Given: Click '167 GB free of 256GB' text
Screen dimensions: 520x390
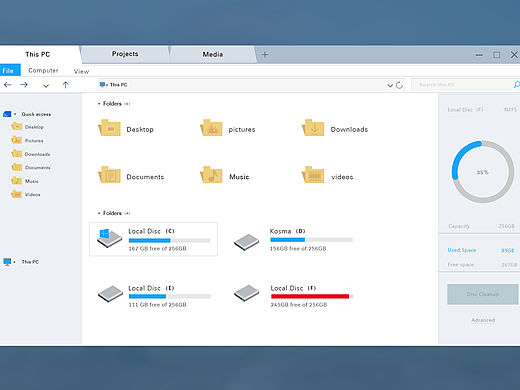Looking at the screenshot, I should pyautogui.click(x=157, y=248).
